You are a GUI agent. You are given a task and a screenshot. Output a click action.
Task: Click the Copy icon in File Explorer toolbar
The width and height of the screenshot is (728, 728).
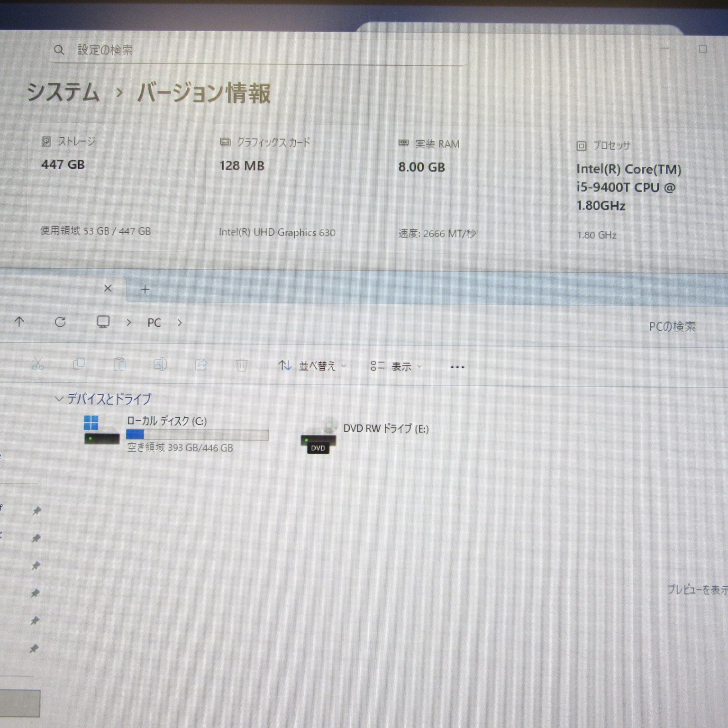tap(79, 364)
